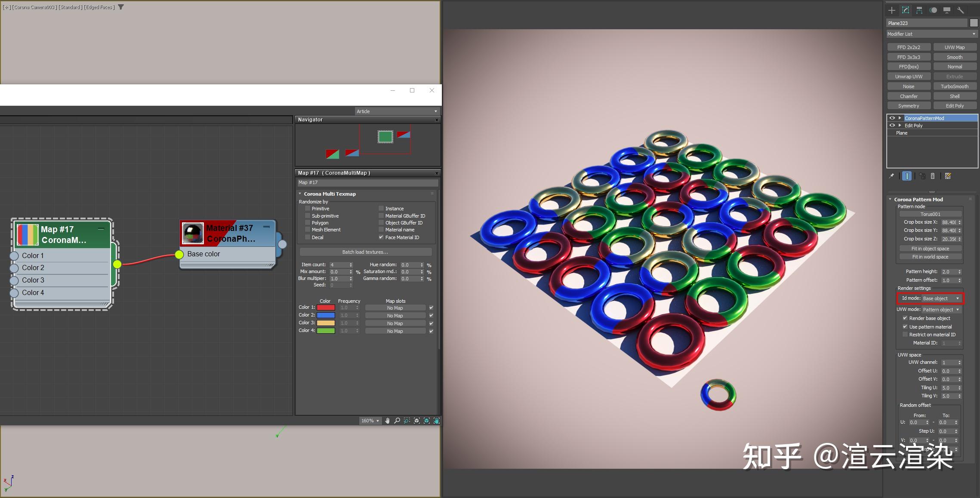Open the Edged Faces viewport menu label
The image size is (980, 498).
(98, 7)
